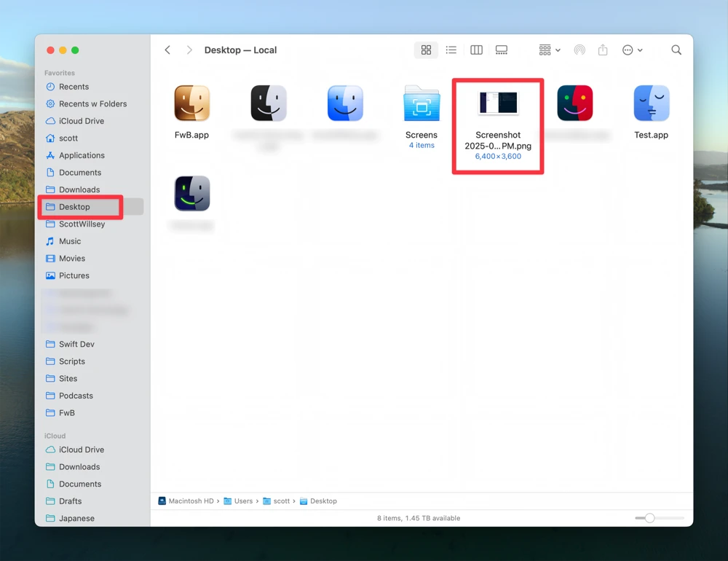Screen dimensions: 728x561
Task: Switch to Gallery view
Action: click(x=501, y=50)
